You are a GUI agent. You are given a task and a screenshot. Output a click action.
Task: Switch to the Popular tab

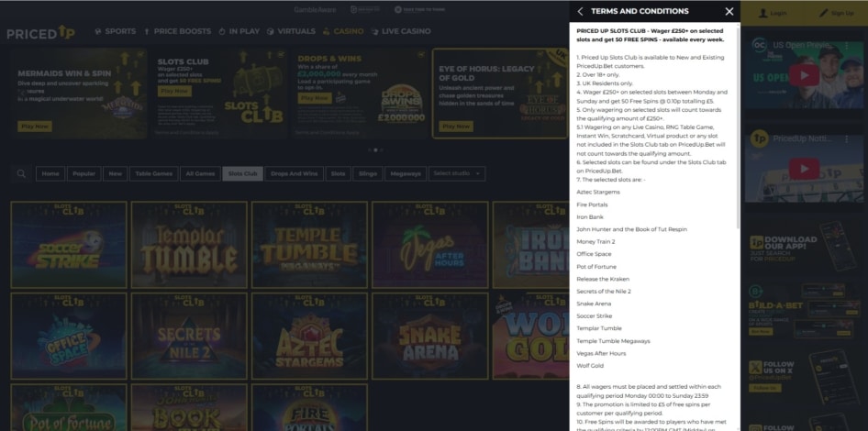[84, 173]
